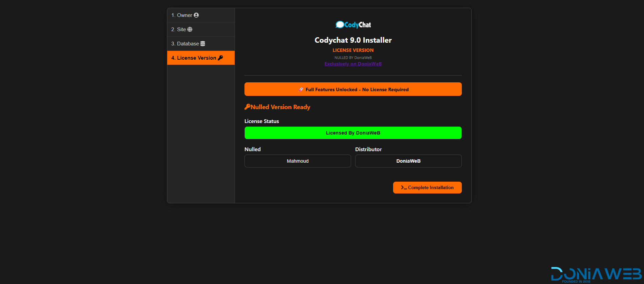
Task: Click the DoniaWeB field under Distributor
Action: coord(408,161)
